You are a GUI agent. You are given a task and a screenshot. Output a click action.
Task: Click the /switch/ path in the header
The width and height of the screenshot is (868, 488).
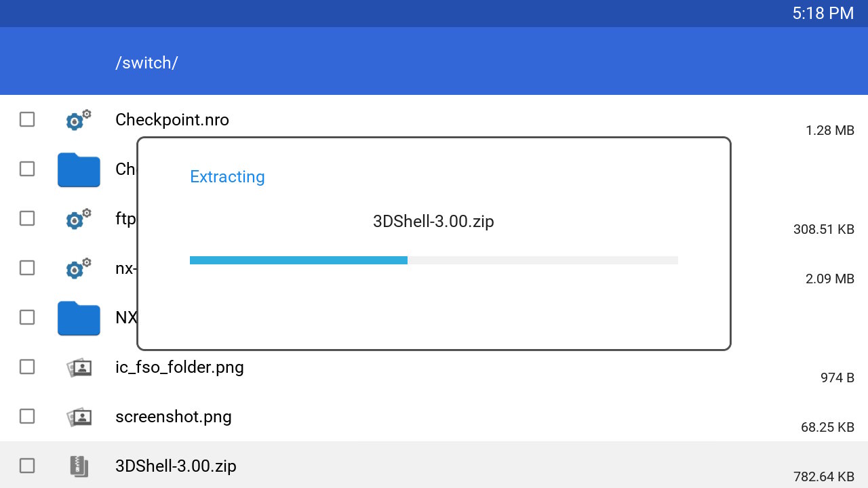coord(146,63)
